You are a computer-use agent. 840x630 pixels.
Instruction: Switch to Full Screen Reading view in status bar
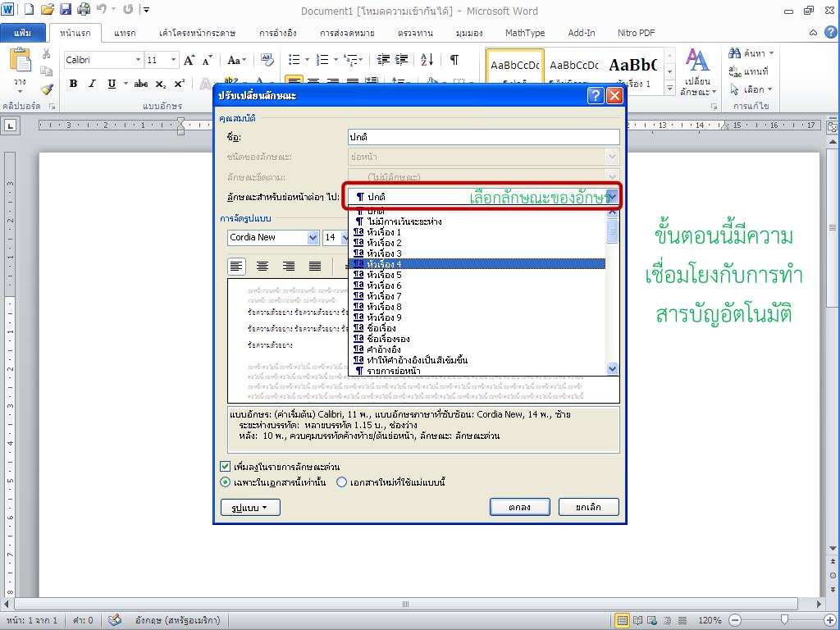[637, 620]
